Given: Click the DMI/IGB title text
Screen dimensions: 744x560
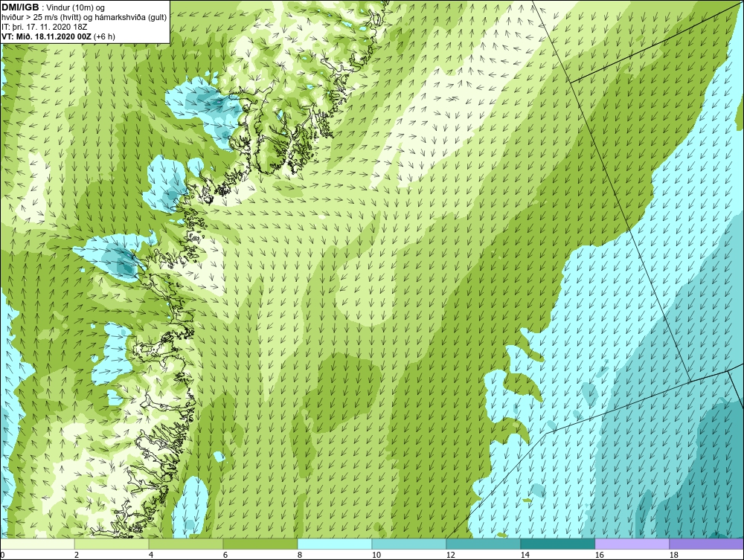Looking at the screenshot, I should 20,7.
